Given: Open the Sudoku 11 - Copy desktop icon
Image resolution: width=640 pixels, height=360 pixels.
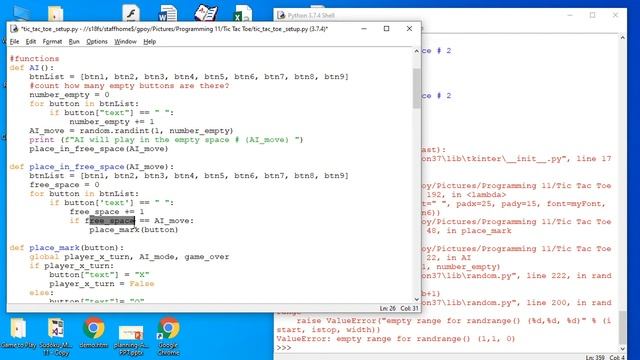Looking at the screenshot, I should tap(56, 336).
